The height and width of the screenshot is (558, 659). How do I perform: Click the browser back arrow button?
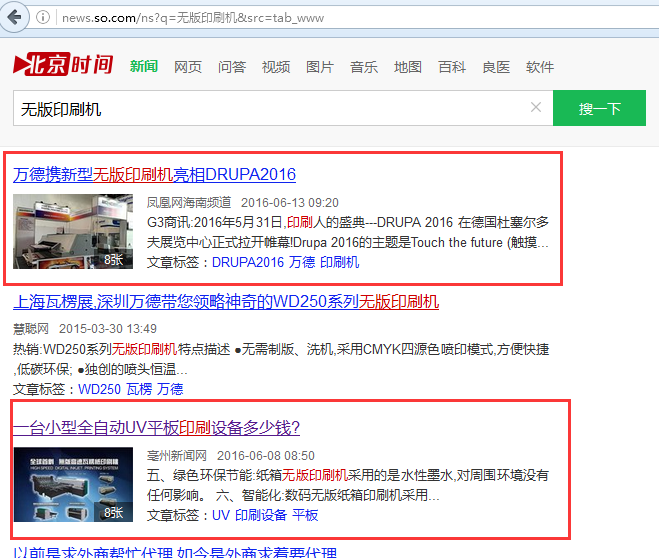tap(17, 17)
